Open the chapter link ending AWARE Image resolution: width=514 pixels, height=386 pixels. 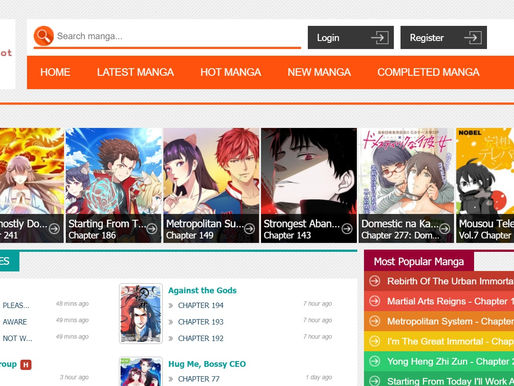coord(15,322)
